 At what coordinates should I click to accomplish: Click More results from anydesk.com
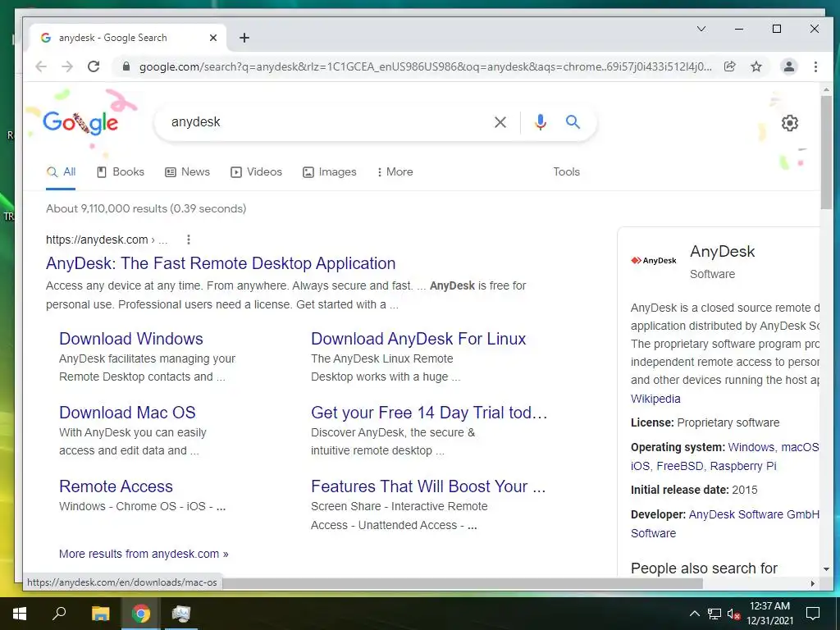pyautogui.click(x=144, y=554)
